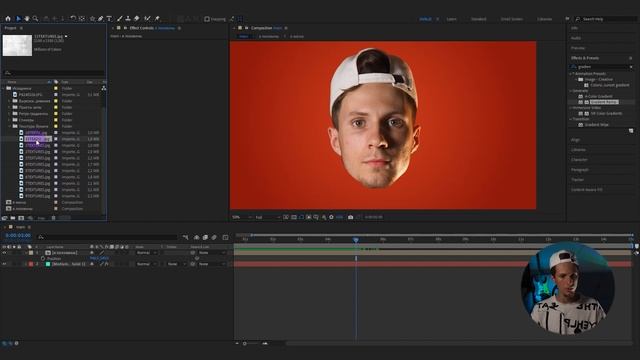Open the Paragraph panel
The width and height of the screenshot is (640, 360).
point(580,170)
